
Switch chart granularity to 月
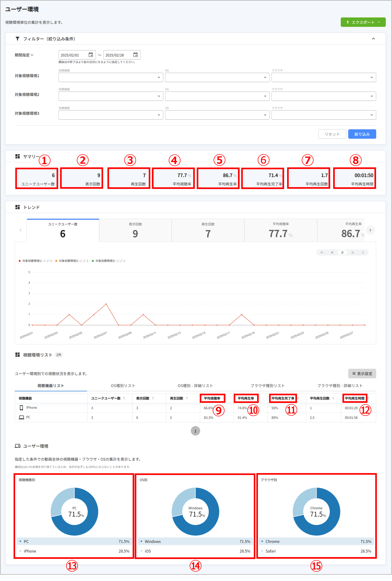363,252
